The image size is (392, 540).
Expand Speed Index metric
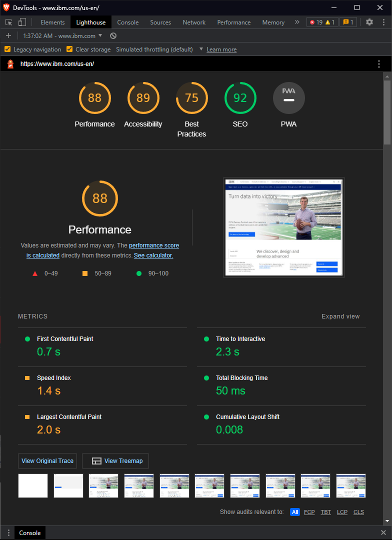coord(102,386)
